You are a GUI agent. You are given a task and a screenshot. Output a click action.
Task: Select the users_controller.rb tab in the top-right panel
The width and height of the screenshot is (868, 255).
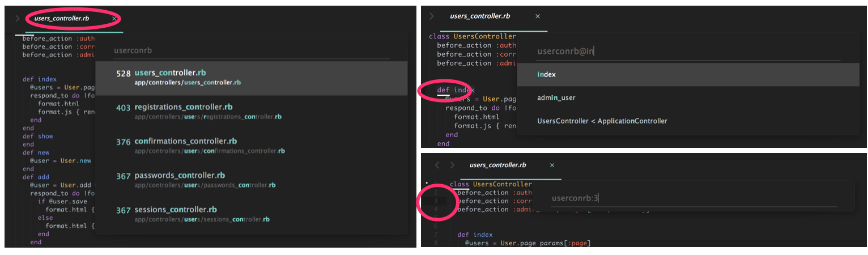(480, 16)
